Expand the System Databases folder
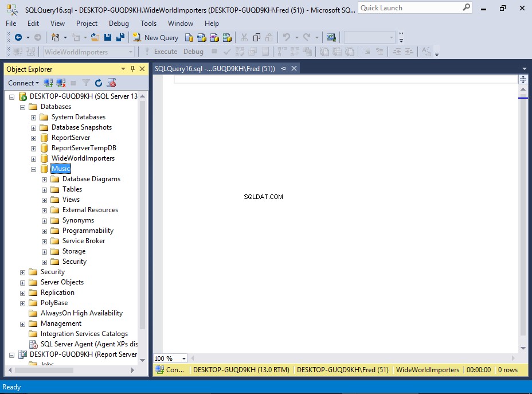The image size is (532, 394). click(33, 118)
